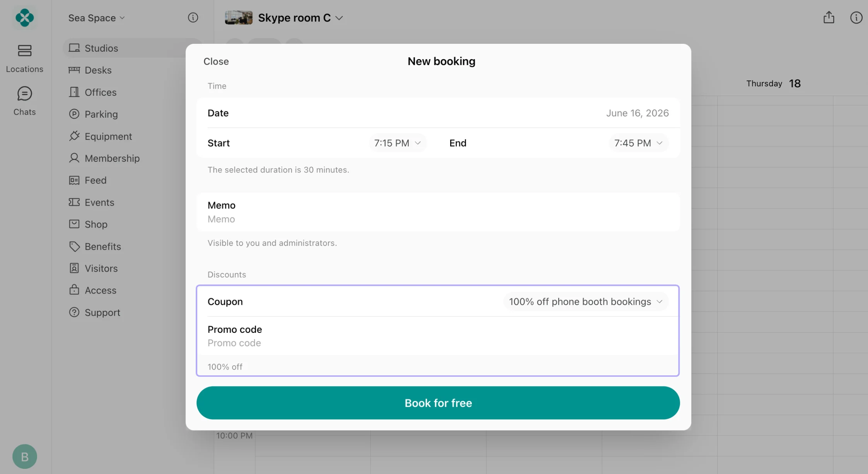Viewport: 868px width, 474px height.
Task: Open Visitors menu item label
Action: click(101, 269)
